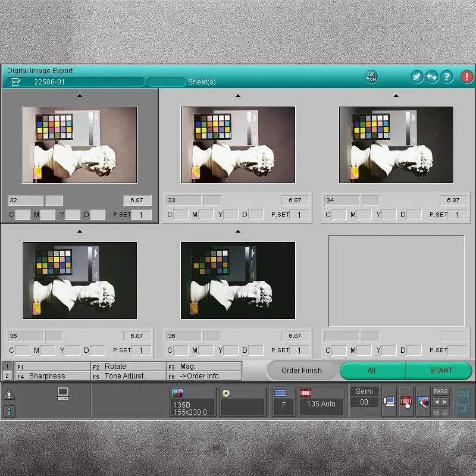Viewport: 476px width, 476px height.
Task: Click the up arrow above image 33
Action: click(x=238, y=96)
